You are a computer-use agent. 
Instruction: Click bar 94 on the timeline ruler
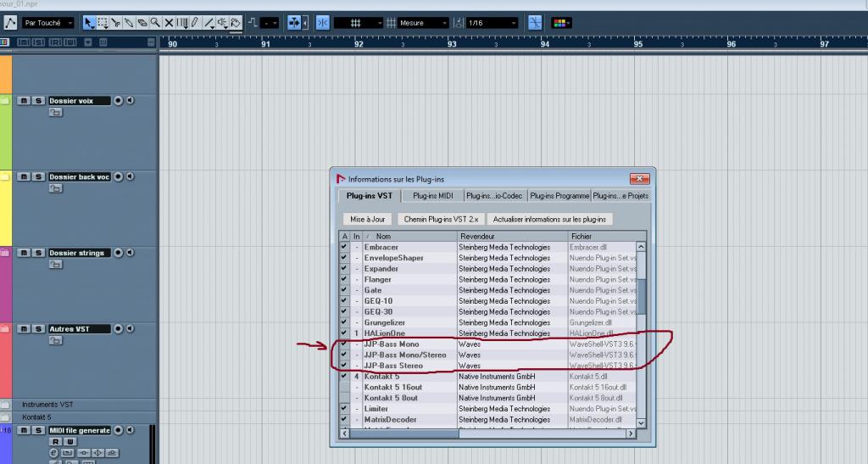click(x=545, y=44)
